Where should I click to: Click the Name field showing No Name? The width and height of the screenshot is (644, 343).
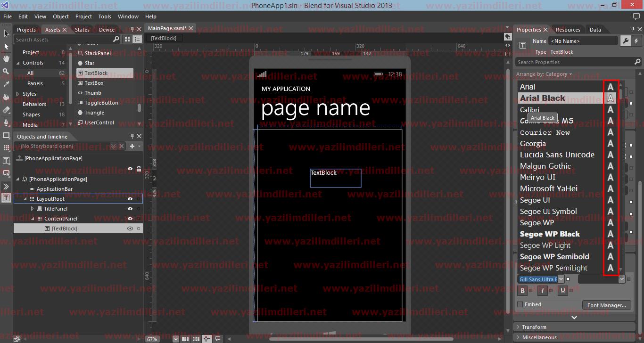tap(583, 41)
